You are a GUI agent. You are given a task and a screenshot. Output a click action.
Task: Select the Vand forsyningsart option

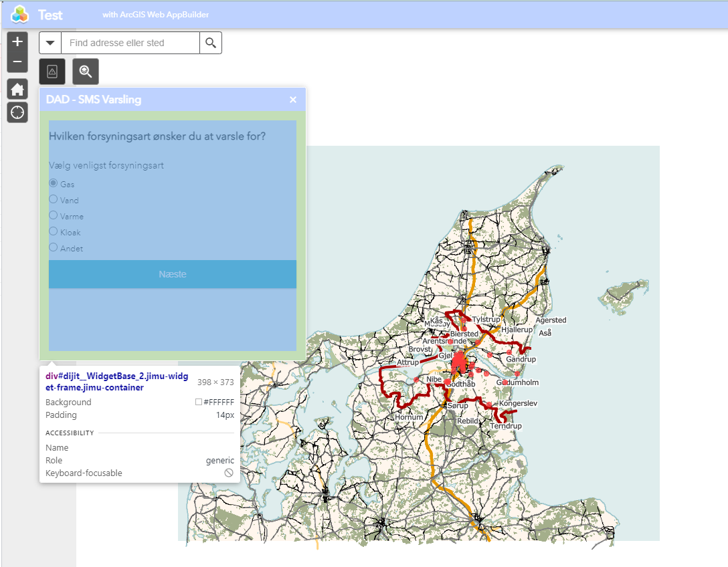point(52,200)
